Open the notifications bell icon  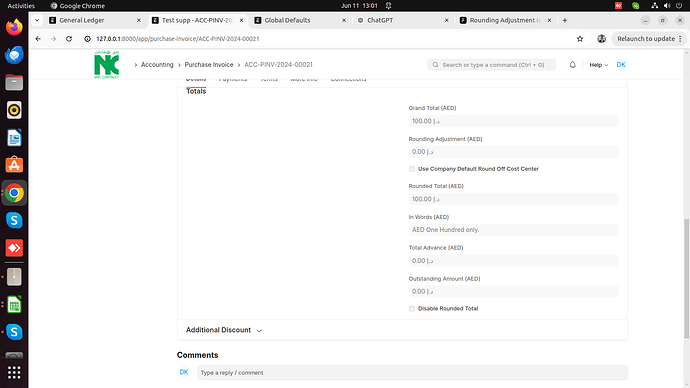(573, 65)
